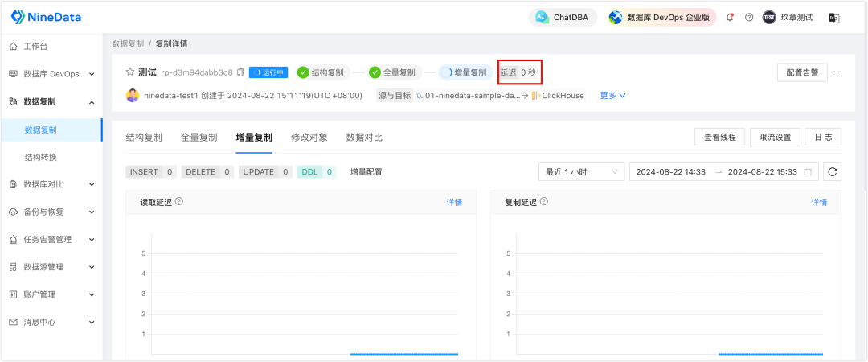
Task: Open the help question mark icon
Action: (749, 17)
